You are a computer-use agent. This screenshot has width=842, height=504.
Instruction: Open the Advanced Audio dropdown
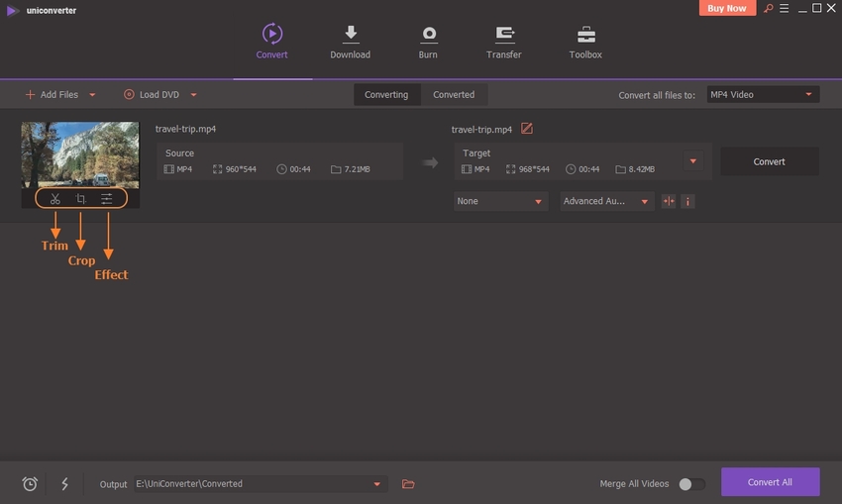[x=605, y=201]
